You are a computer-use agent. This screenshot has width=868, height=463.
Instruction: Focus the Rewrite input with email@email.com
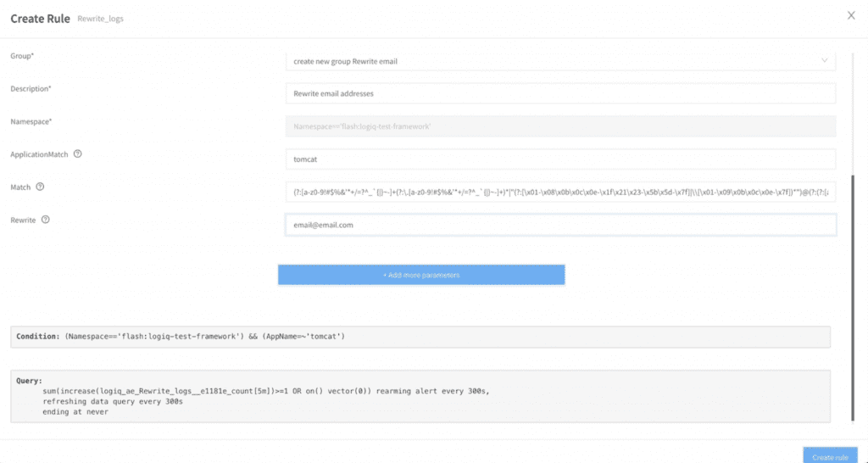tap(560, 225)
